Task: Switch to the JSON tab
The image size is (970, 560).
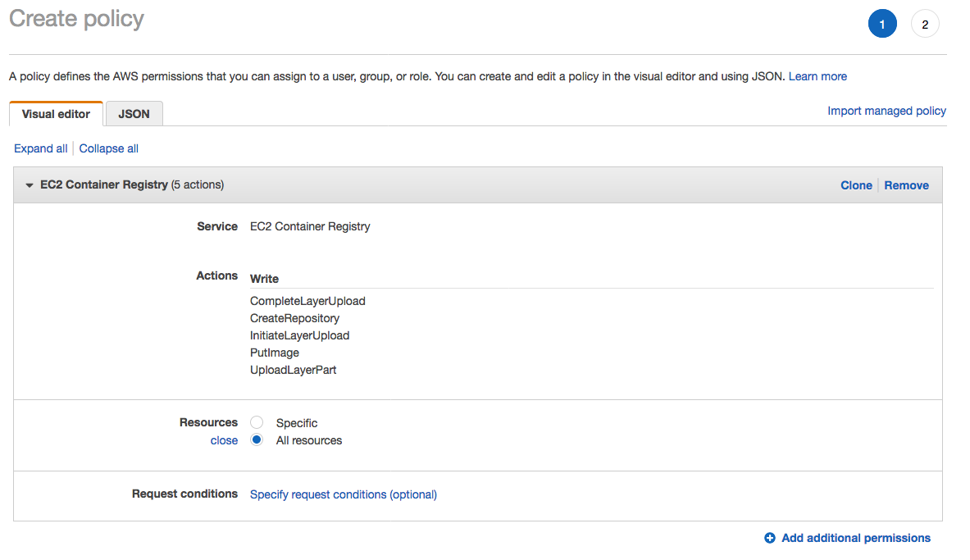Action: pyautogui.click(x=134, y=114)
